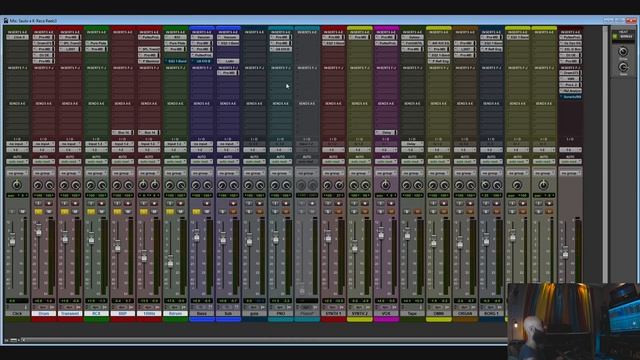Open the first insert plugin on the VOX track
This screenshot has height=360, width=640.
tap(386, 37)
